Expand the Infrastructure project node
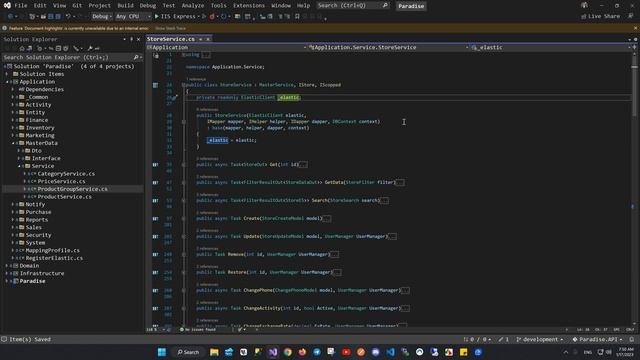This screenshot has height=360, width=640. (7, 273)
